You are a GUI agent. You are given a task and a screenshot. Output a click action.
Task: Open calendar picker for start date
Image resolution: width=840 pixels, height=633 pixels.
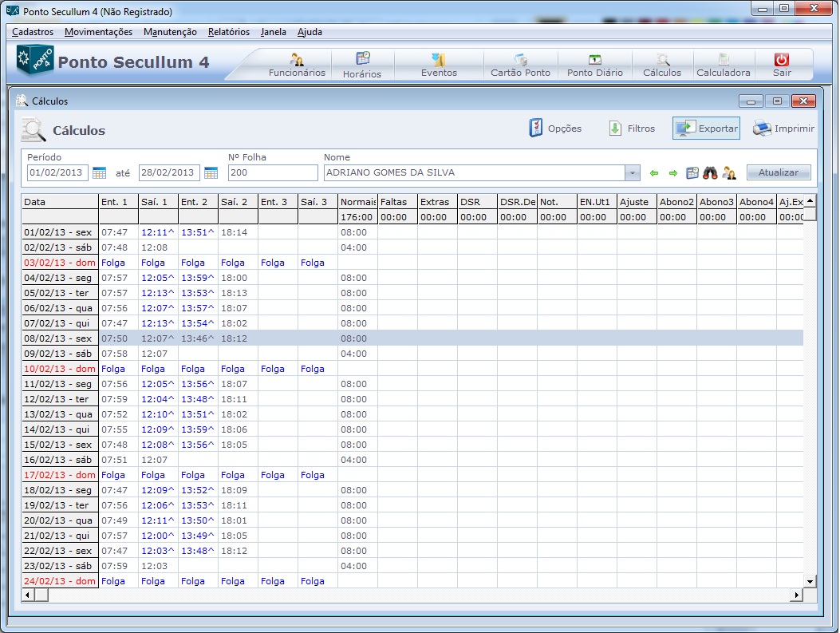(x=99, y=172)
